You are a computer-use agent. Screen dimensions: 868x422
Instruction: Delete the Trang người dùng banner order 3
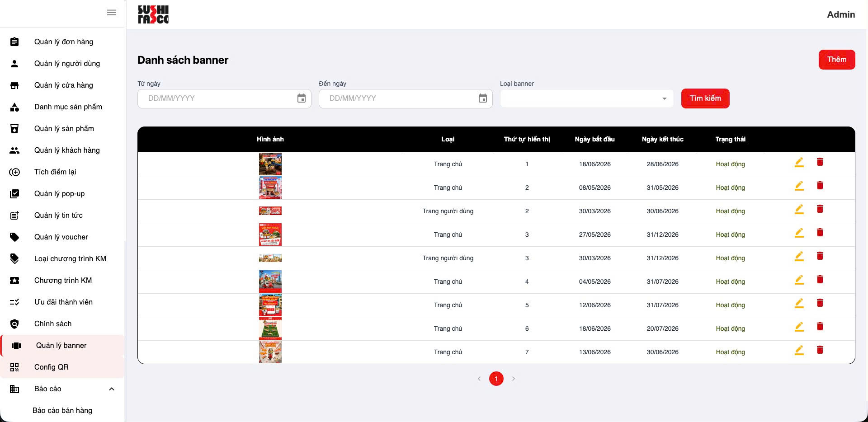pos(820,256)
